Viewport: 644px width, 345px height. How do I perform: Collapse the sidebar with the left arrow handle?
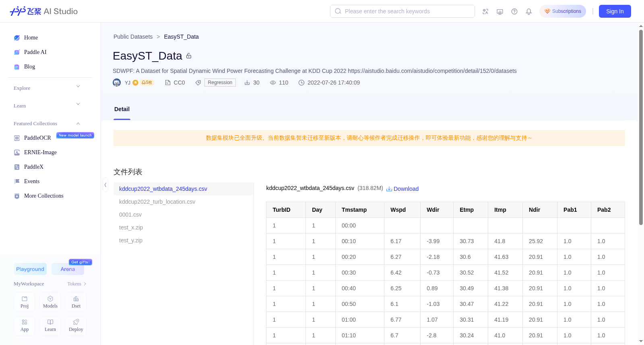[x=105, y=185]
